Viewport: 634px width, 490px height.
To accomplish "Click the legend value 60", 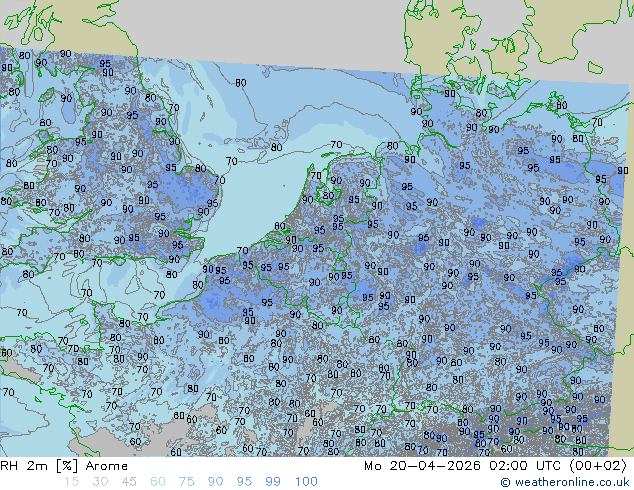I will 158,482.
